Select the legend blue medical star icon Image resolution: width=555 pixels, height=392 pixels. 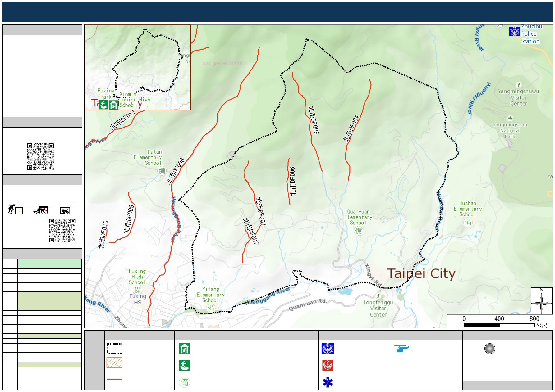(x=328, y=382)
